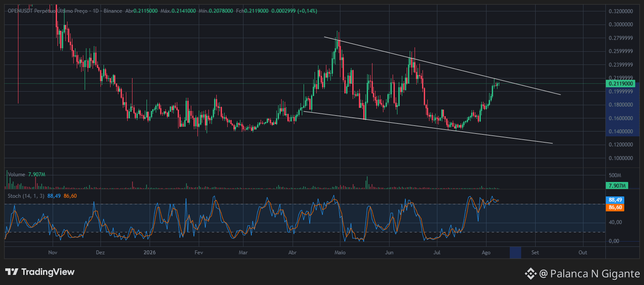Click the Nov label on time axis
Screen dimensions: 644x285
tap(53, 253)
